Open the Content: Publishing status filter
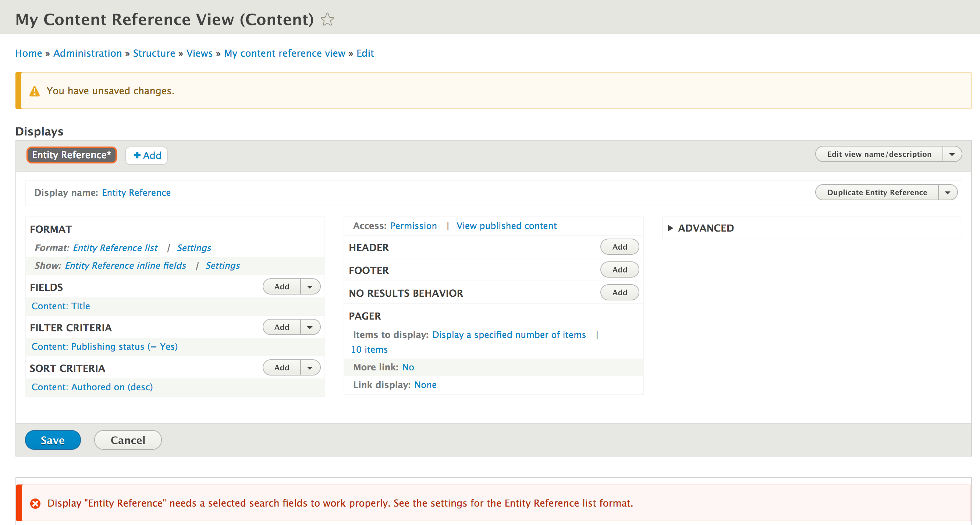The width and height of the screenshot is (980, 525). coord(104,346)
